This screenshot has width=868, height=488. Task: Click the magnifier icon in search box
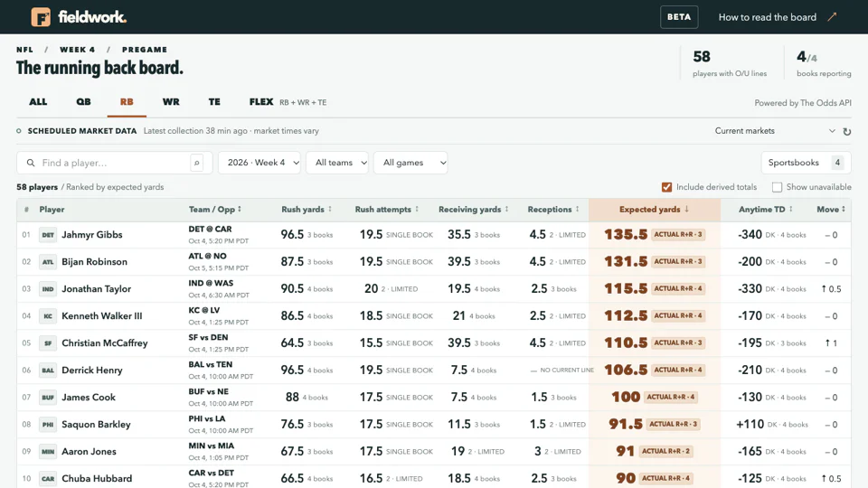(31, 163)
